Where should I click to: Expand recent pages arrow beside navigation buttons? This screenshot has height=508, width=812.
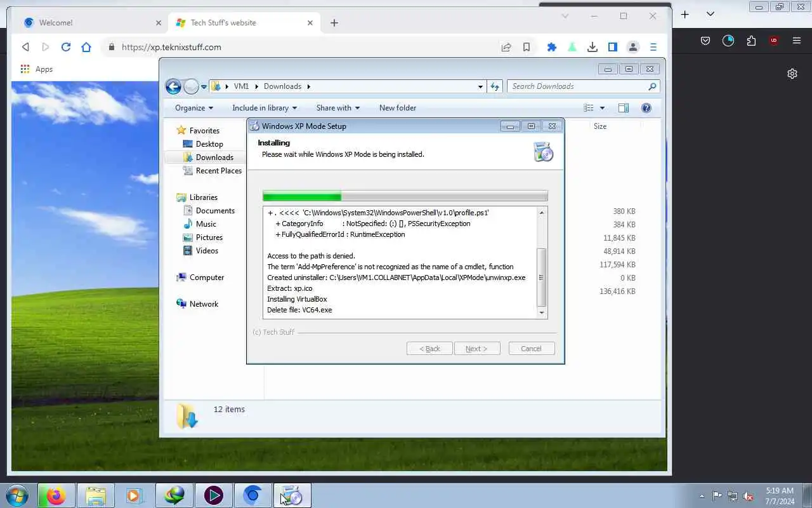tap(204, 86)
